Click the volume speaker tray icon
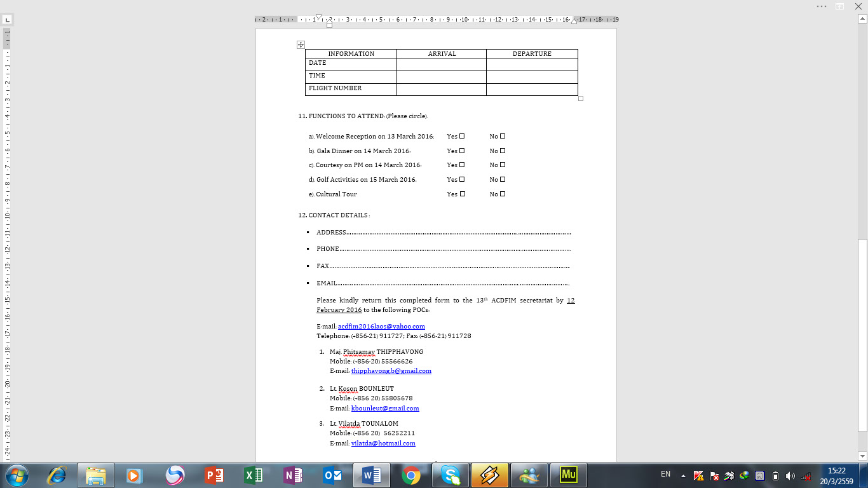Screen dimensions: 868x488 [790, 475]
